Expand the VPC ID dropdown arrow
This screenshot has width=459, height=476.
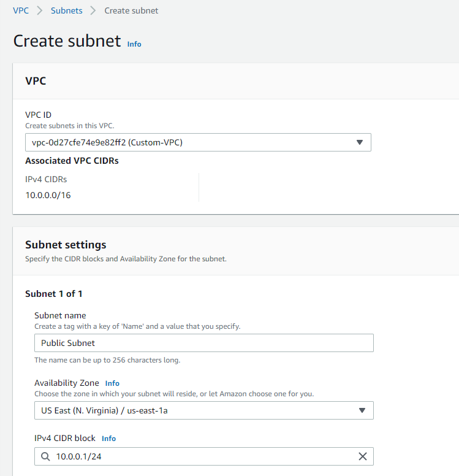[360, 142]
